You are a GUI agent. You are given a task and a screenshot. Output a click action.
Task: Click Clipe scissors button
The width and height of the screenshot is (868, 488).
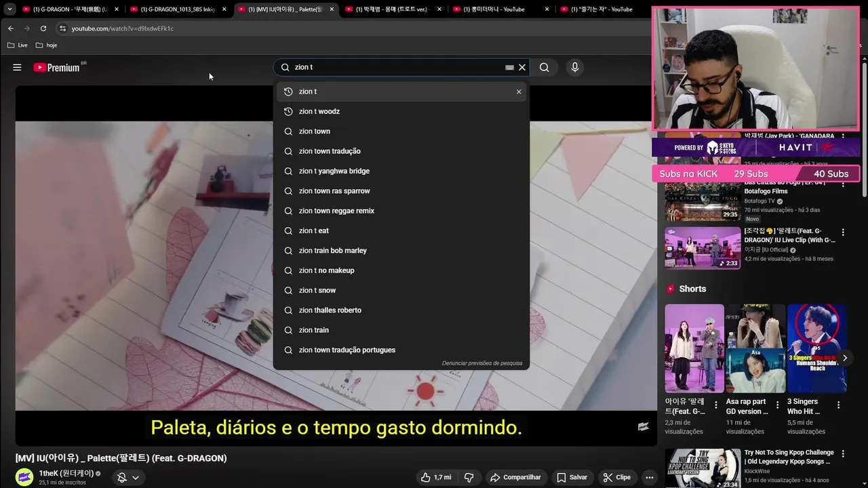coord(617,477)
